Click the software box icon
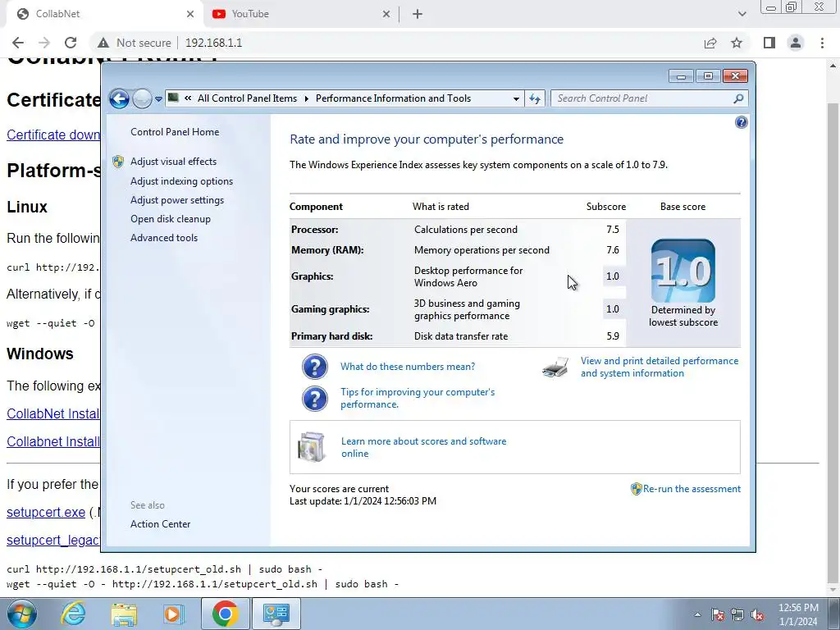 pyautogui.click(x=311, y=447)
